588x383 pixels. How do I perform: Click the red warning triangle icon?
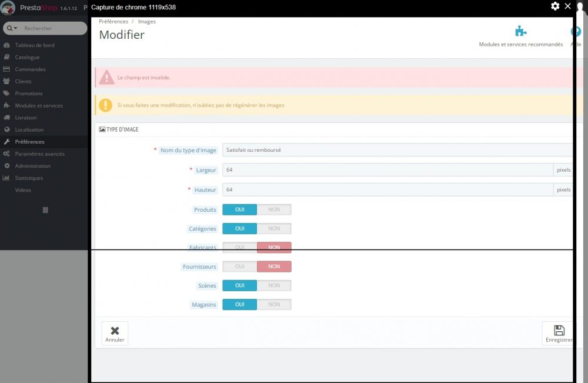pos(106,77)
